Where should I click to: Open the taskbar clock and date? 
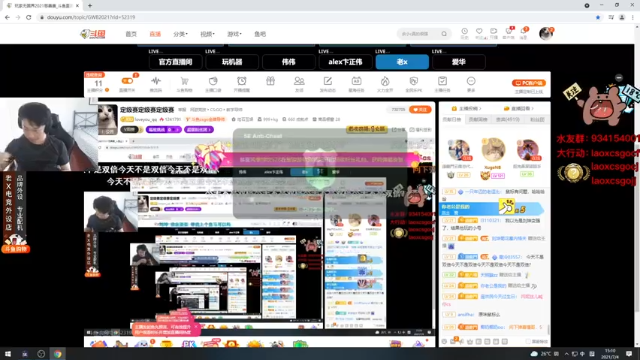click(x=610, y=354)
